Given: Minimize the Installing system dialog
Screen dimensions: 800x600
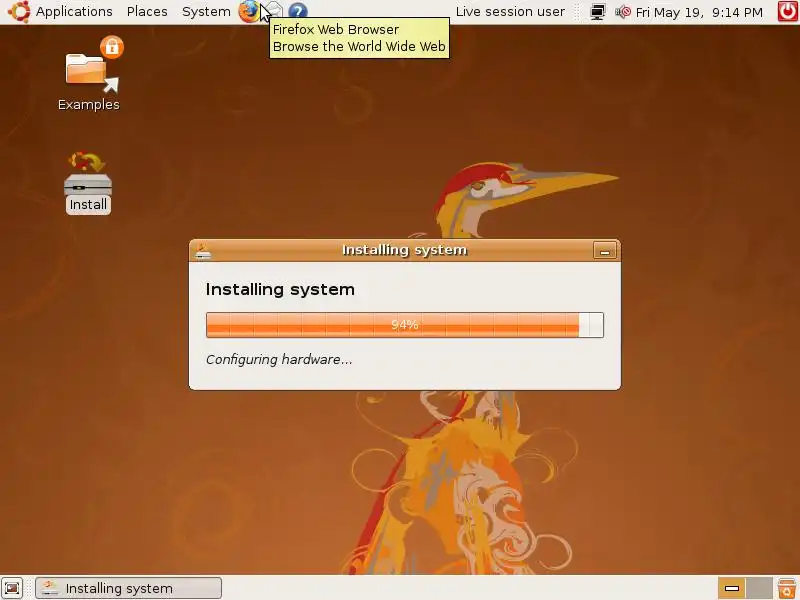Looking at the screenshot, I should pos(605,251).
